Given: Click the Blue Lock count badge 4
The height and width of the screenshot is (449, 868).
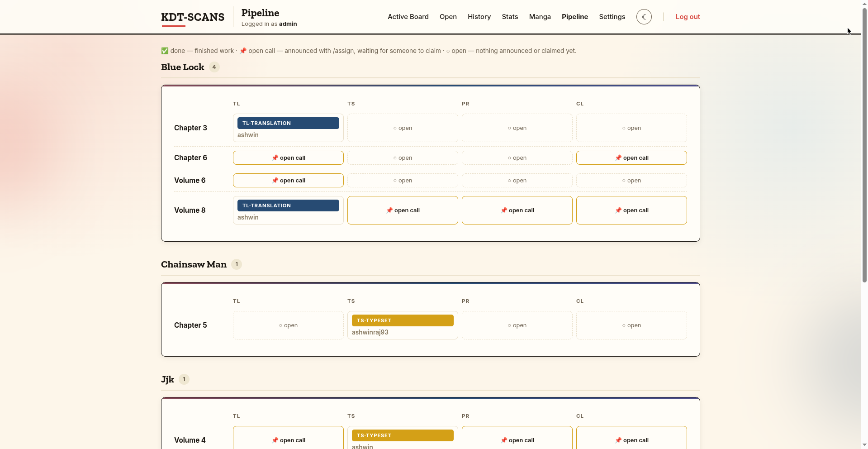Looking at the screenshot, I should tap(214, 67).
